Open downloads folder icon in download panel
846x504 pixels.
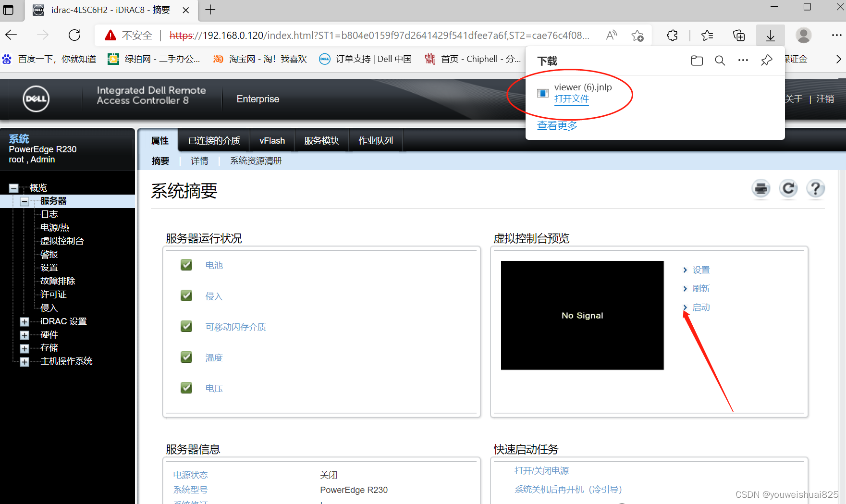(697, 61)
